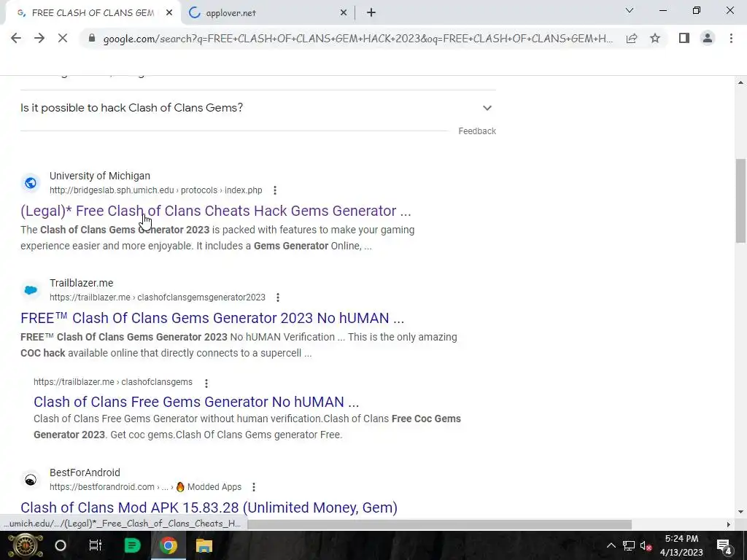Click University of Michigan globe favicon

point(31,183)
